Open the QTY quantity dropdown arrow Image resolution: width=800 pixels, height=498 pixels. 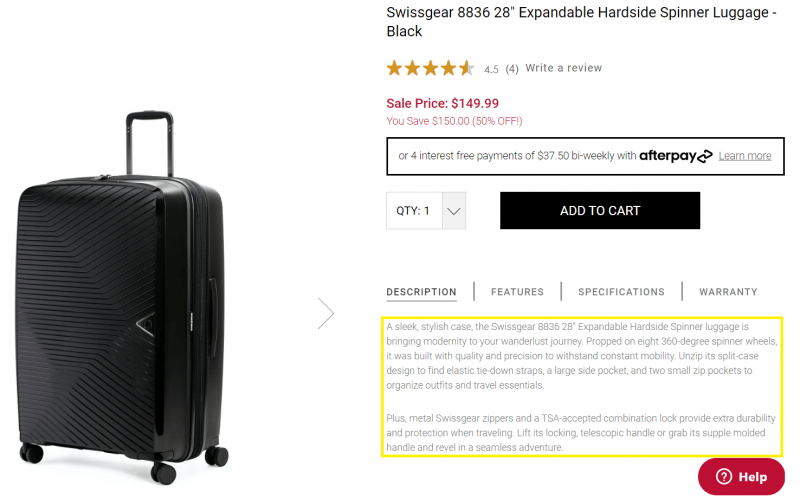454,211
